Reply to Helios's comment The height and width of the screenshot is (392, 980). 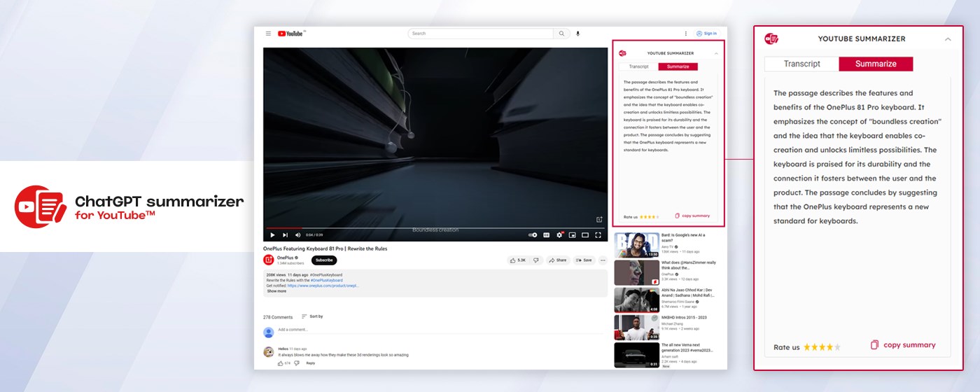[x=311, y=363]
